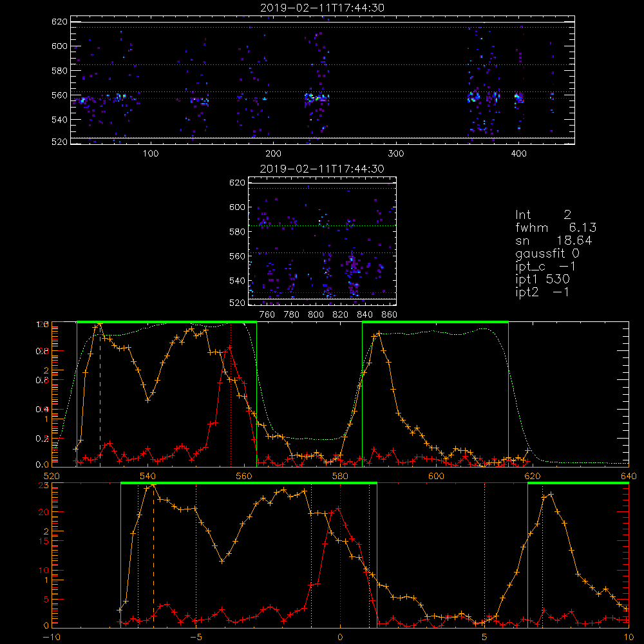Click y-axis label 560 on middle plot
This screenshot has height=644, width=644.
(237, 256)
